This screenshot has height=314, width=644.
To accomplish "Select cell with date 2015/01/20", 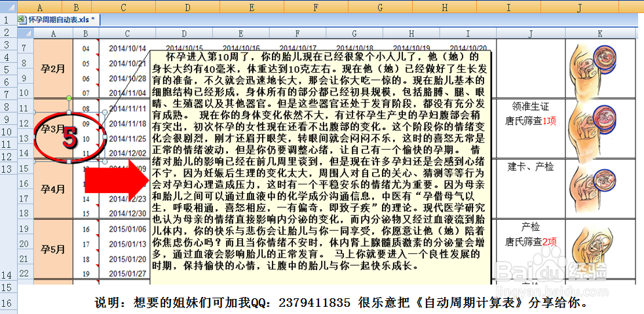I will 127,259.
